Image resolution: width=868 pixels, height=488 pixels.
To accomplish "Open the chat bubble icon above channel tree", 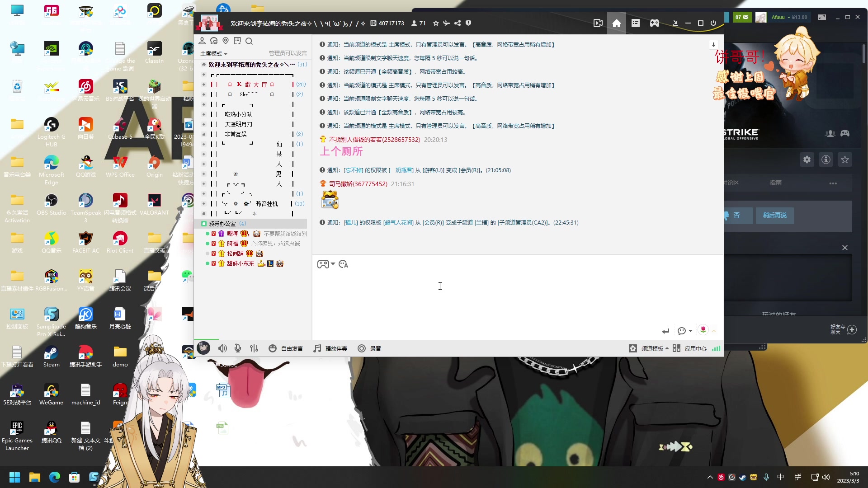I will click(x=214, y=41).
